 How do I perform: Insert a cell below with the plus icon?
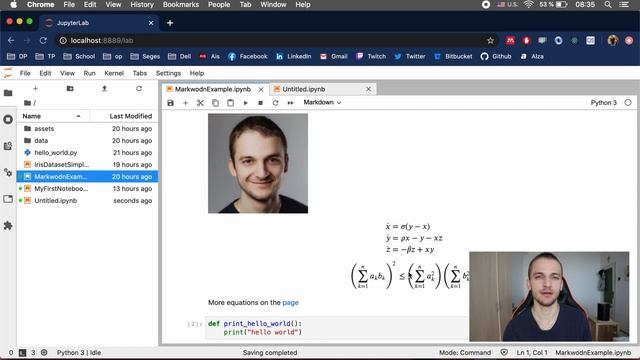tap(185, 103)
